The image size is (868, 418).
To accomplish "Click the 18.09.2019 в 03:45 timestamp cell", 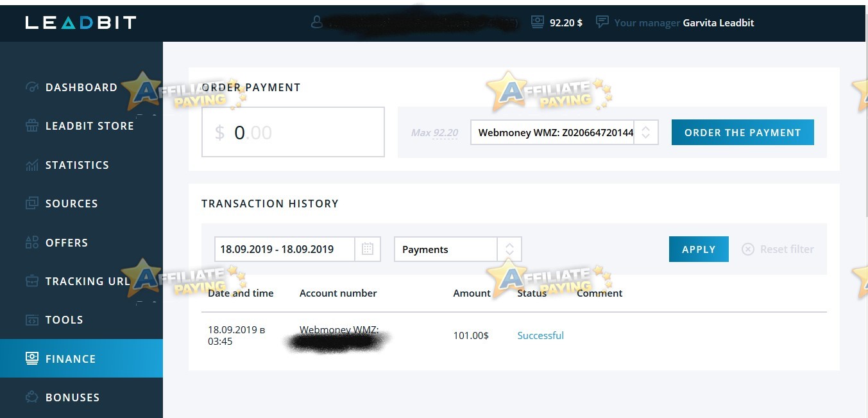I will [x=237, y=335].
